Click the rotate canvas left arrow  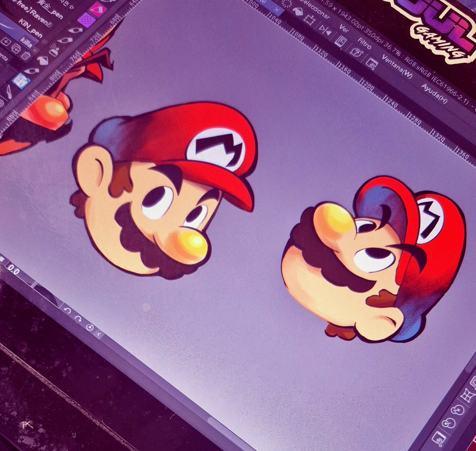(x=68, y=310)
